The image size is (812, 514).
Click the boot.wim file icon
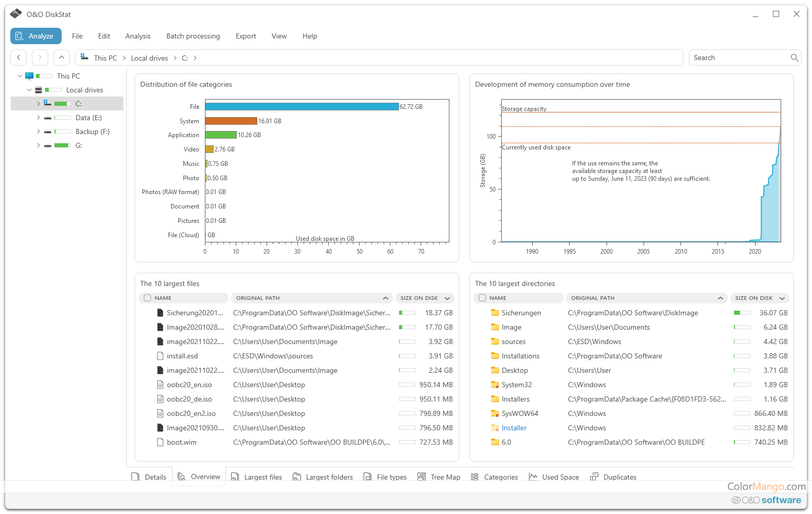(x=160, y=442)
